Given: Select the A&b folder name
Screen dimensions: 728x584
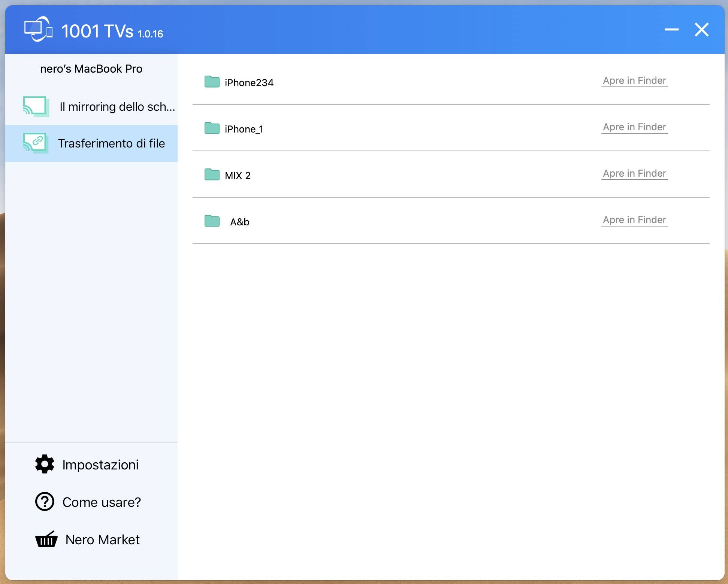Looking at the screenshot, I should click(240, 222).
